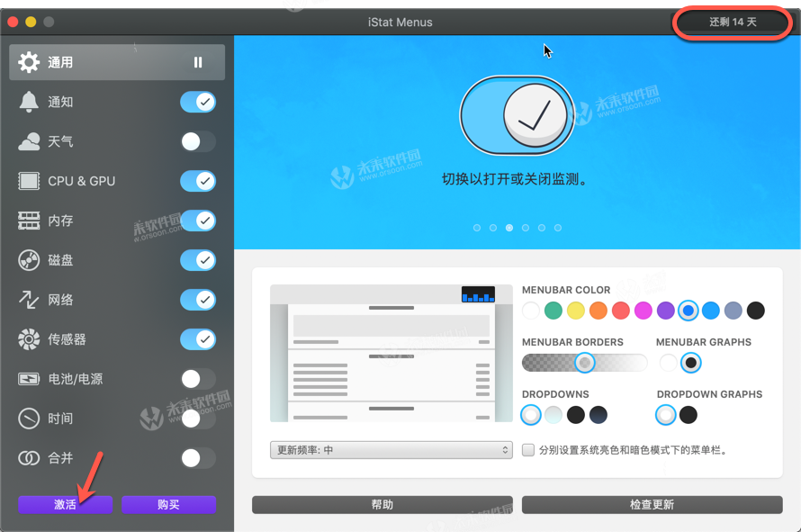Choose the green menubar color swatch
Viewport: 801px width, 532px height.
pos(553,311)
